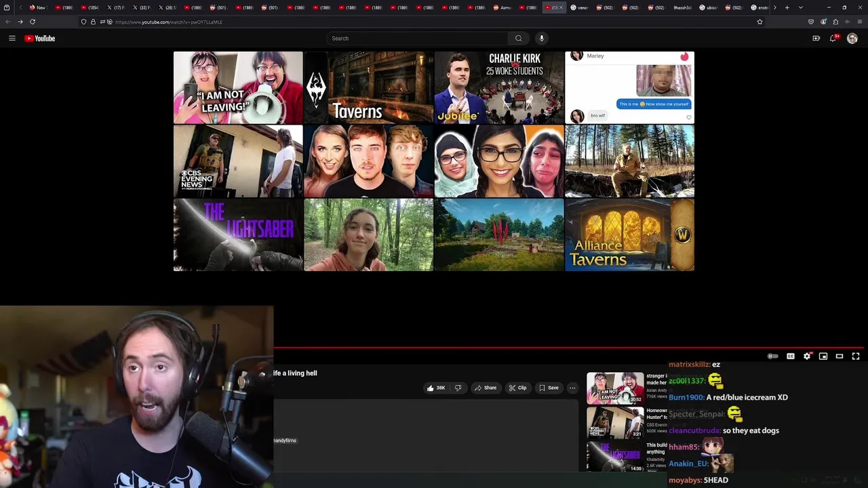Screen dimensions: 868x488
Task: Go back with the browser back arrow
Action: pyautogui.click(x=7, y=22)
